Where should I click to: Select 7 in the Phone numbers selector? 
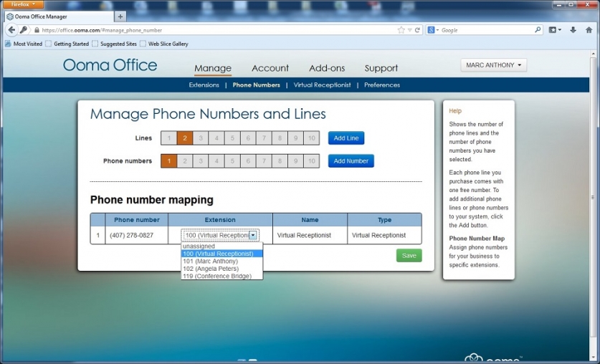pos(264,161)
